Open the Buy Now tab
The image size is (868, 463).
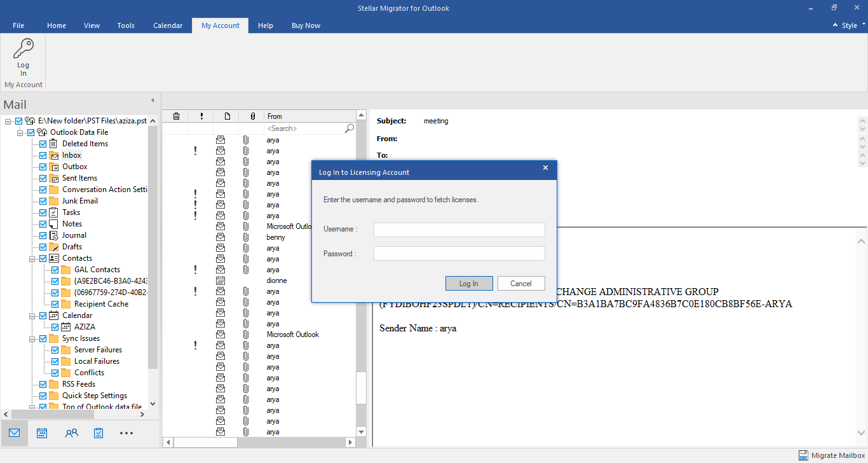pyautogui.click(x=306, y=25)
